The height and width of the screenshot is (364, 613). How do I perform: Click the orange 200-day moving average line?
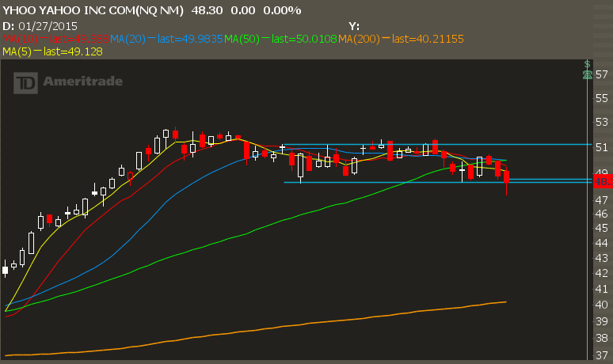[317, 320]
